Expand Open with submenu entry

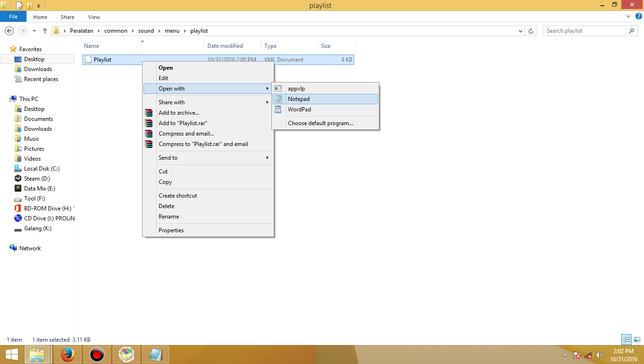[208, 89]
